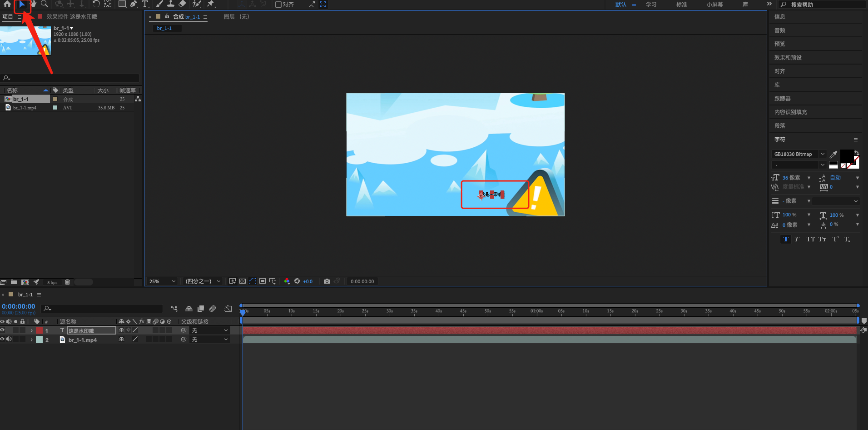This screenshot has width=868, height=430.
Task: Toggle faux italic T button
Action: [x=797, y=239]
